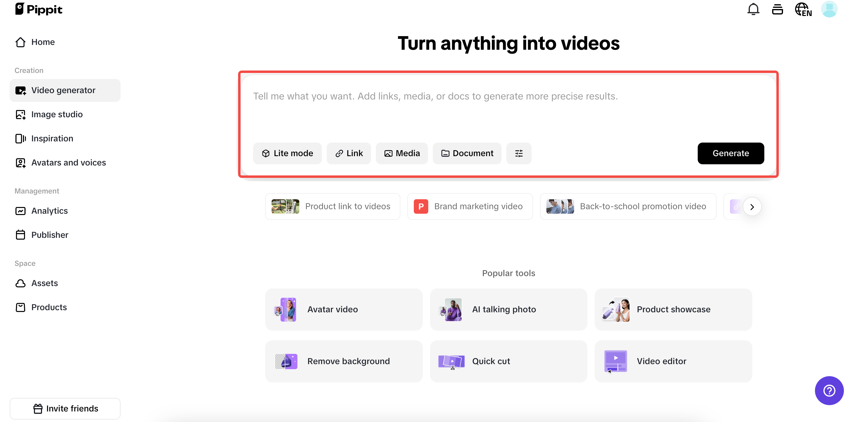Open Avatars and voices
868x422 pixels.
68,162
